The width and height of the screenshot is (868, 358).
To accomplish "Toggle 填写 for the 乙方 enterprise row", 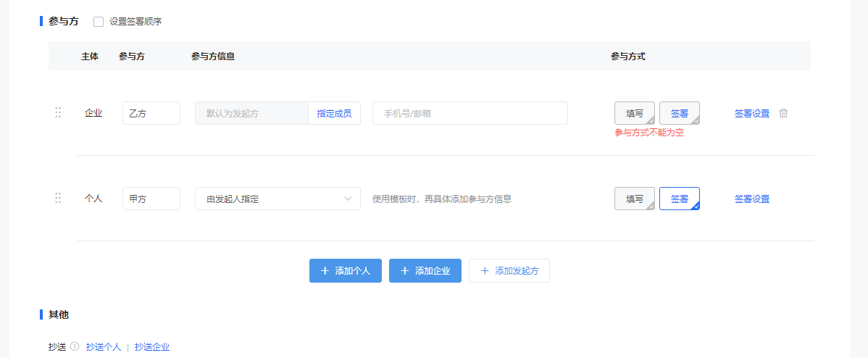I will tap(635, 113).
